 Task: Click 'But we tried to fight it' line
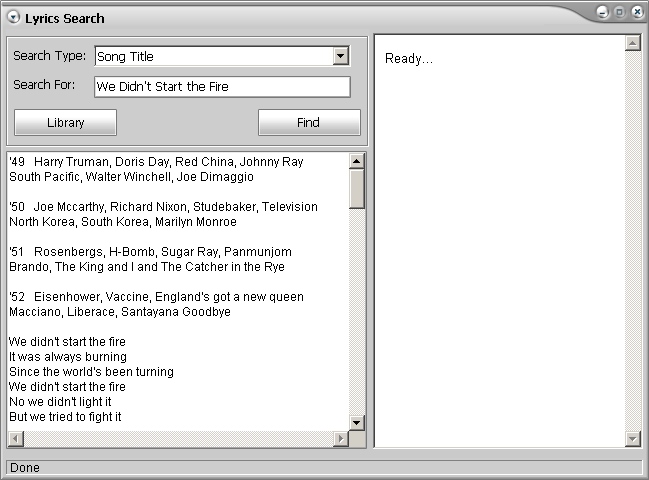65,417
